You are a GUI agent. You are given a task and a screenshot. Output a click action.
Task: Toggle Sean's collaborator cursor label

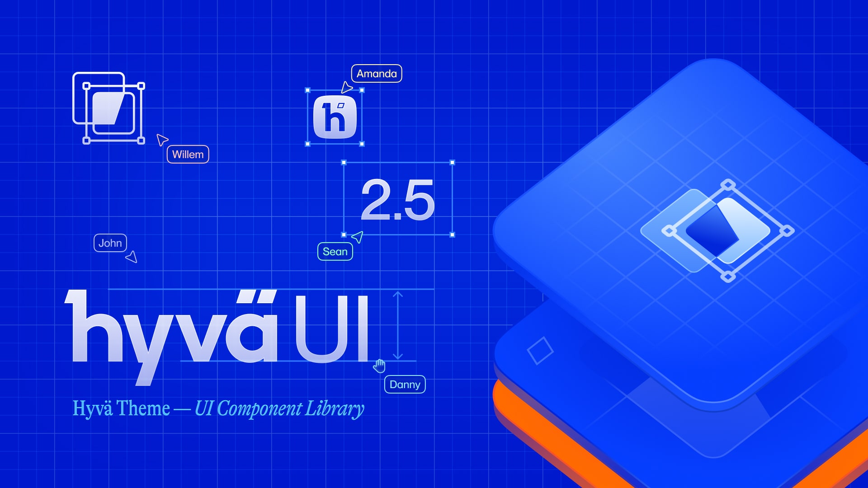[x=335, y=251]
